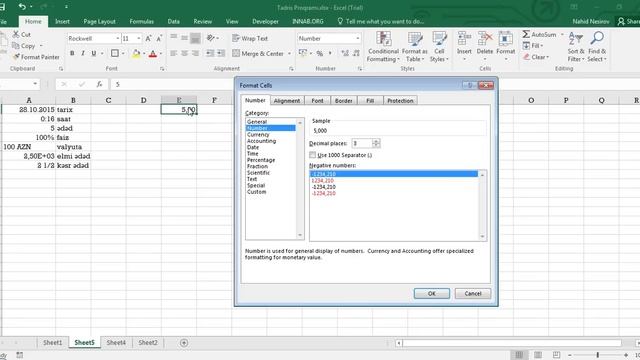Open the Page Layout ribbon tab
Image resolution: width=640 pixels, height=360 pixels.
pyautogui.click(x=99, y=21)
